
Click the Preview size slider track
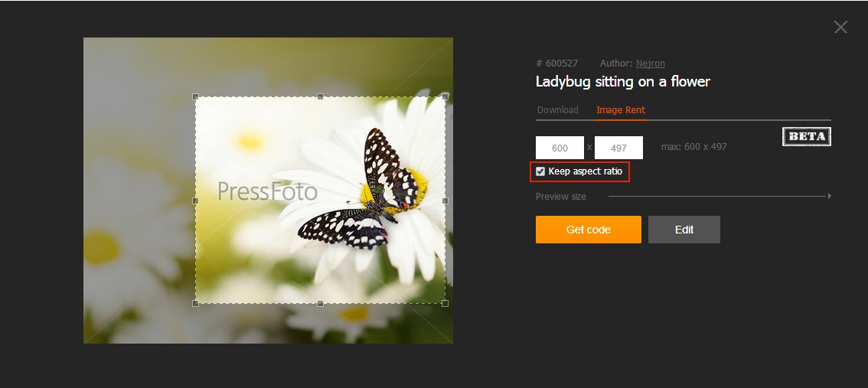(x=718, y=196)
